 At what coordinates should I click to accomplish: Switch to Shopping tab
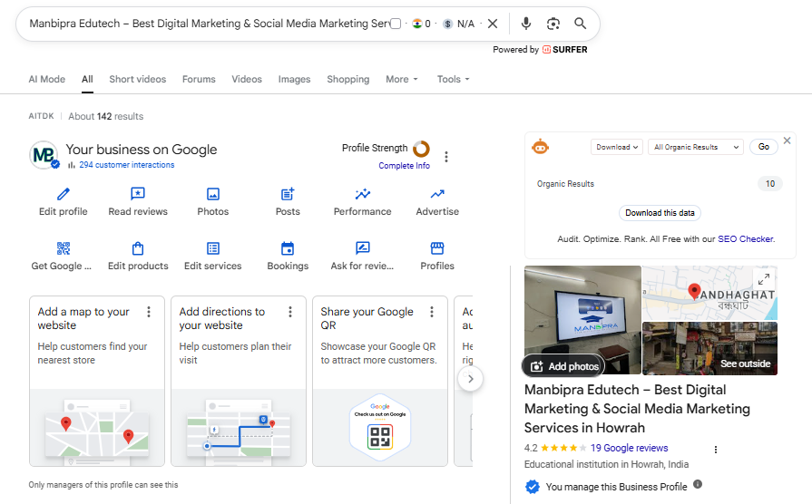coord(348,79)
